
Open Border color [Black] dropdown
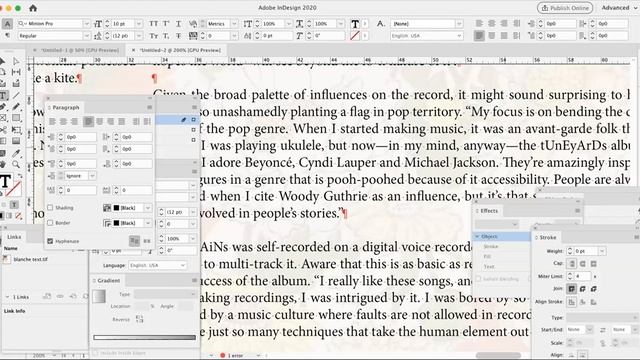click(148, 223)
